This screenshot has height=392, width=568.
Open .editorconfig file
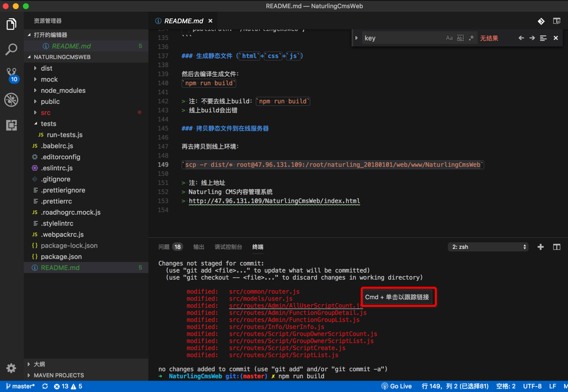click(86, 157)
